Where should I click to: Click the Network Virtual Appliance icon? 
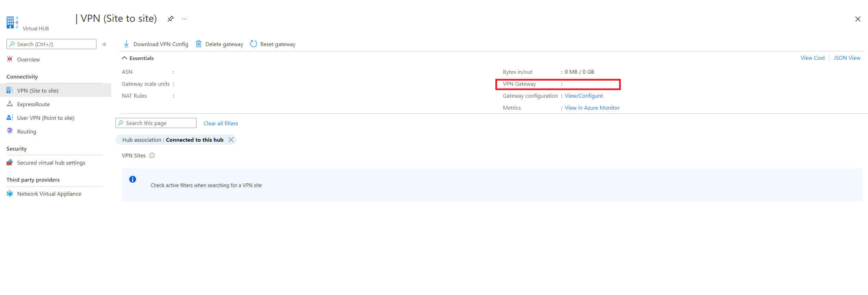(x=10, y=194)
